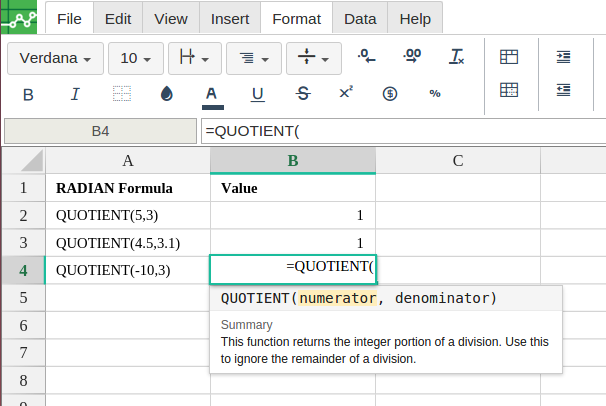Click the font color A icon

[211, 94]
